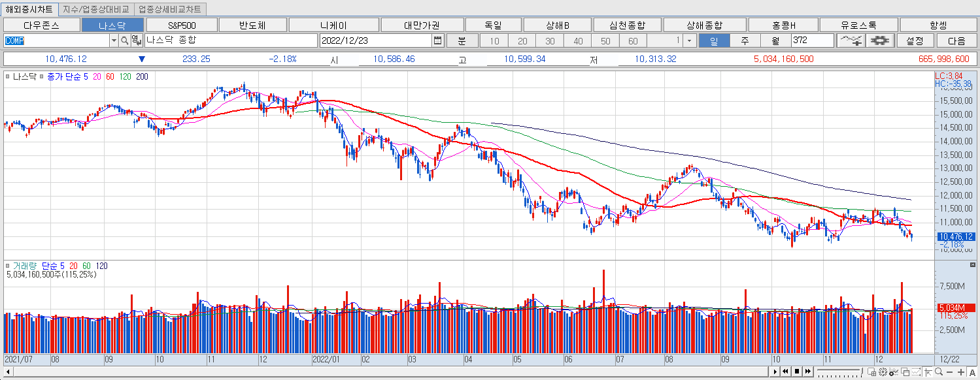
Task: Adjust the playback speed slider
Action: click(839, 372)
